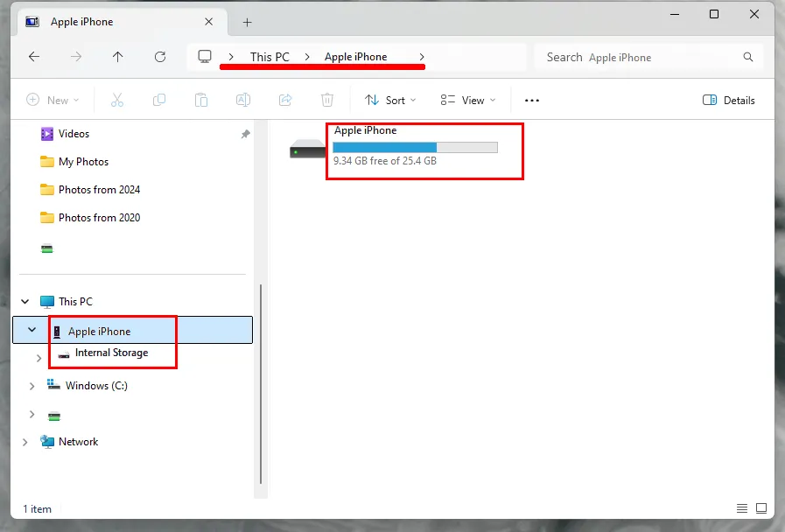785x532 pixels.
Task: Expand the Network tree node
Action: pos(25,442)
